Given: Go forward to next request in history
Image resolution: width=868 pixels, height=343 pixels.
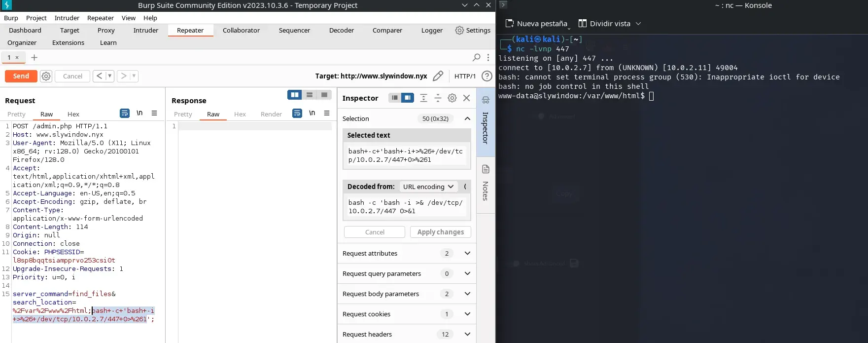Looking at the screenshot, I should pyautogui.click(x=124, y=76).
